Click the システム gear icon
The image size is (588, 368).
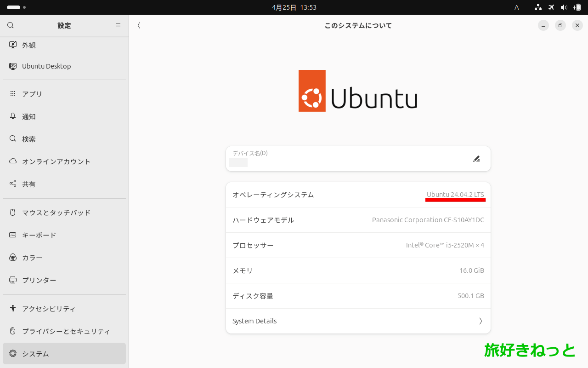tap(13, 354)
